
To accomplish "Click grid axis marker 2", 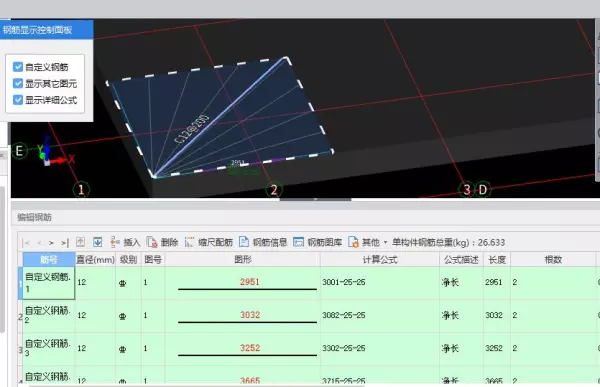I will (x=274, y=190).
